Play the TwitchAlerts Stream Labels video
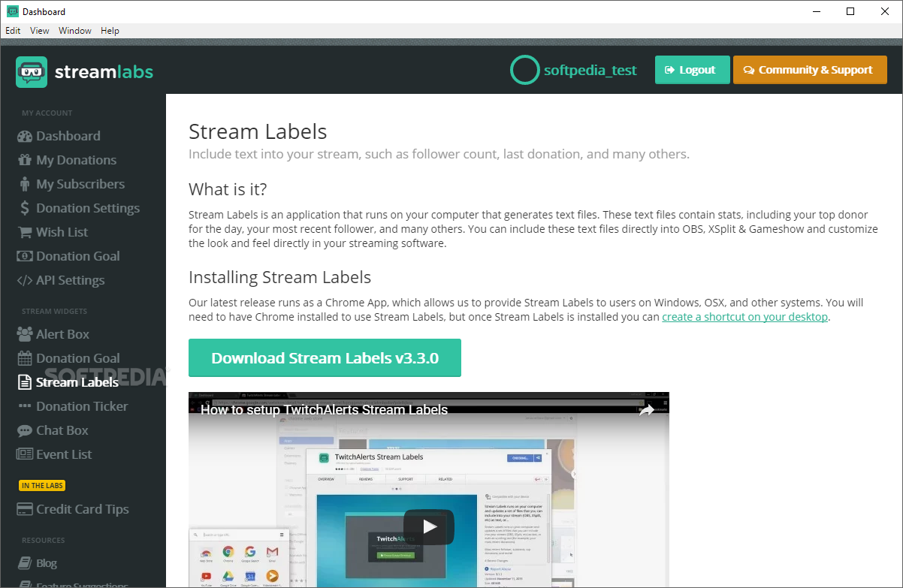Screen dimensions: 903x588 click(x=429, y=527)
